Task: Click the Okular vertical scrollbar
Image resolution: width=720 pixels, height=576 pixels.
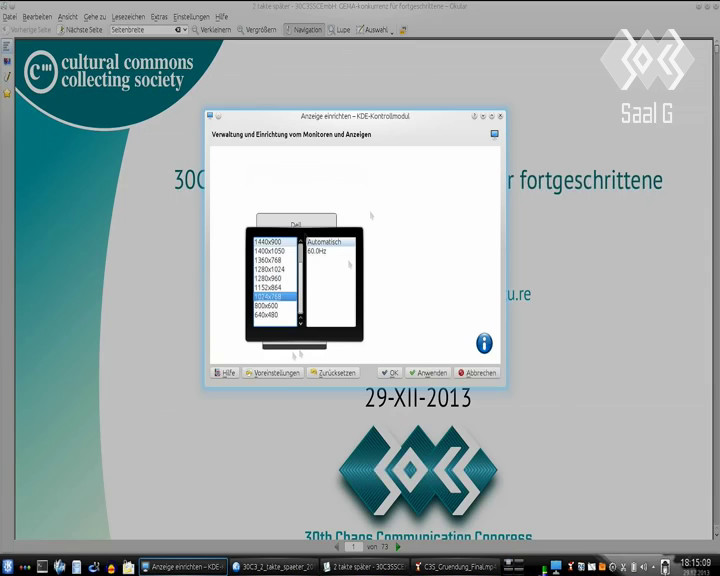Action: [717, 289]
